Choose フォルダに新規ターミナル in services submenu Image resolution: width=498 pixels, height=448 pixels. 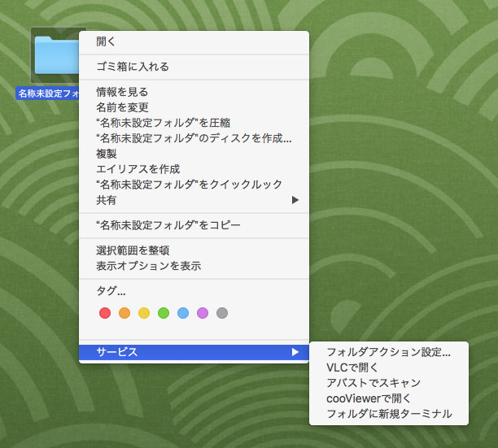389,414
